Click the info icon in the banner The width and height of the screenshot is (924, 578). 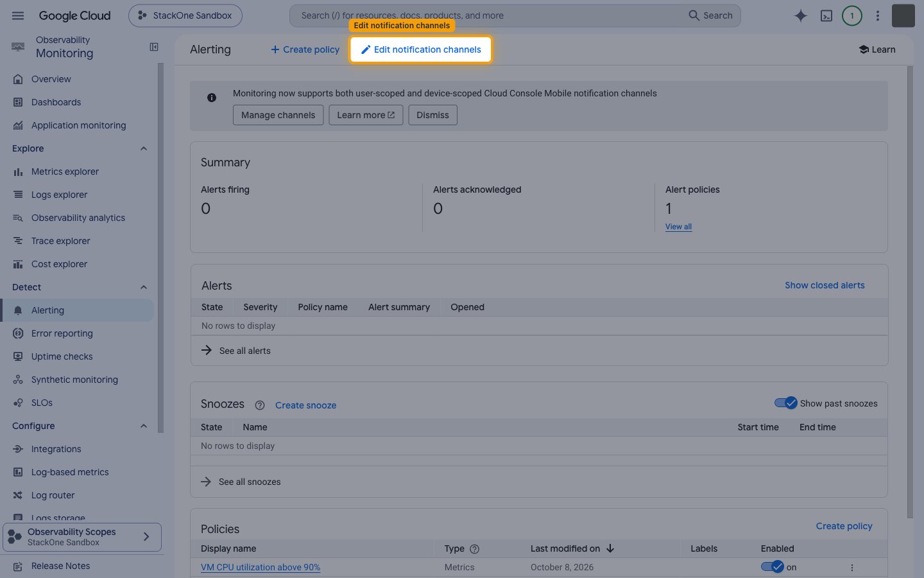(x=212, y=98)
